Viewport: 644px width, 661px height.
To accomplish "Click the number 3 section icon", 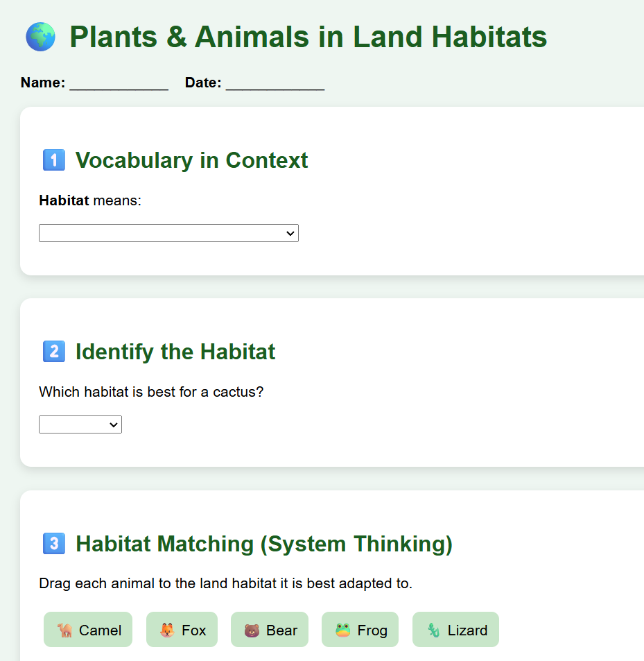I will point(53,543).
